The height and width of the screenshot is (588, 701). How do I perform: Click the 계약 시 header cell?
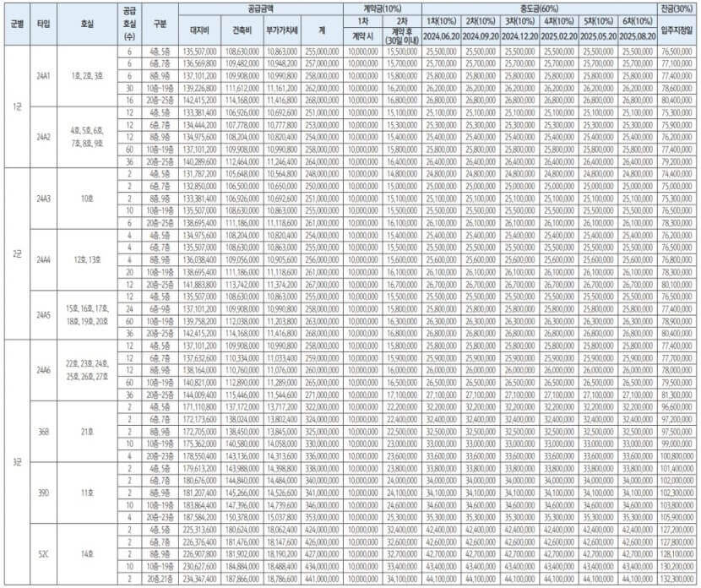[x=362, y=36]
